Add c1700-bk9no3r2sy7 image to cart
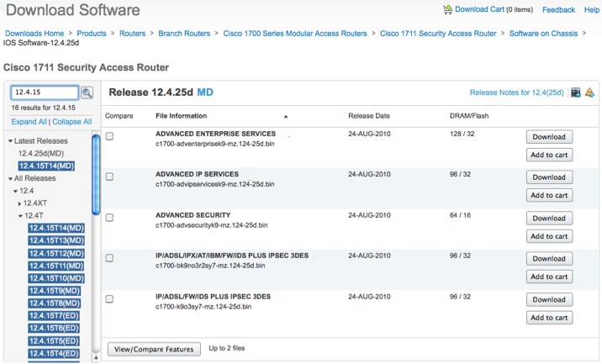602x364 pixels. point(549,277)
